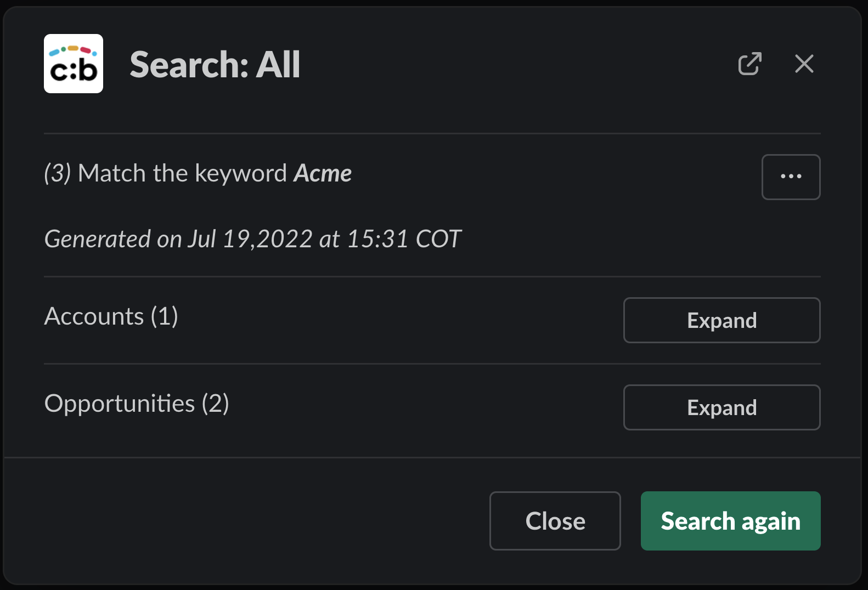Expand the Accounts results
This screenshot has height=590, width=868.
[722, 320]
